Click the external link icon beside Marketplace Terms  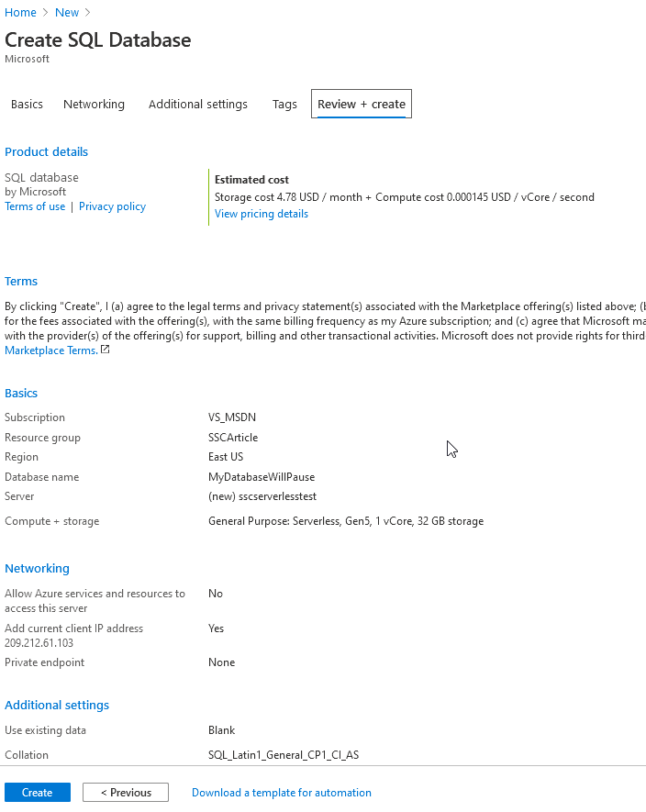coord(106,350)
